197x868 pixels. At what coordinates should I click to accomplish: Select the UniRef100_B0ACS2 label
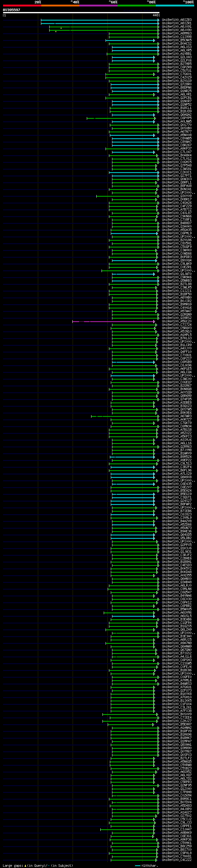tap(177, 43)
